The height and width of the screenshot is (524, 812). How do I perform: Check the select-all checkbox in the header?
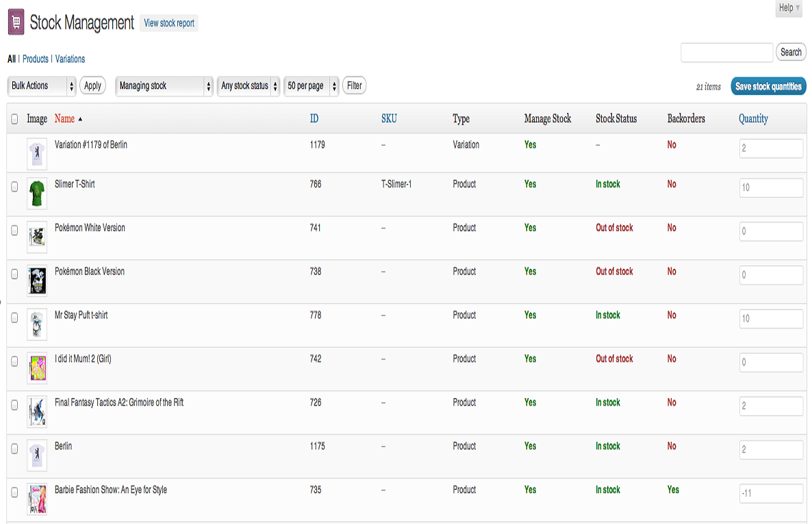pyautogui.click(x=14, y=119)
